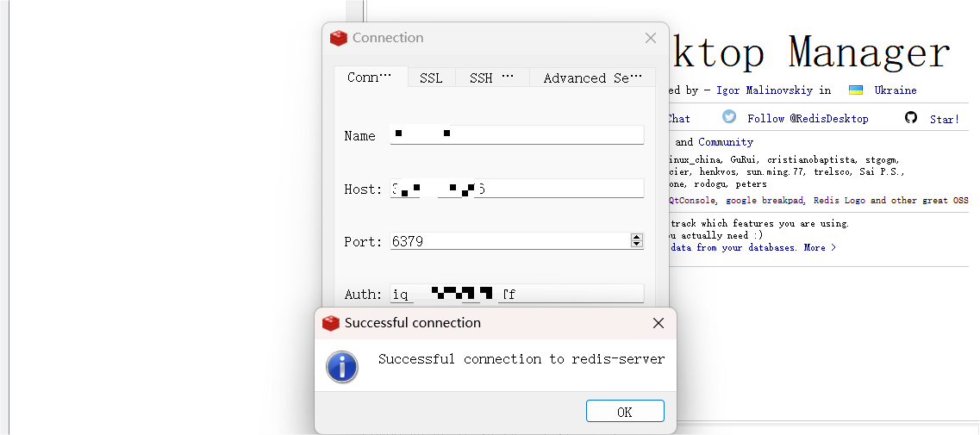Screen dimensions: 980x435
Task: Open the Redis Logo link
Action: click(840, 201)
